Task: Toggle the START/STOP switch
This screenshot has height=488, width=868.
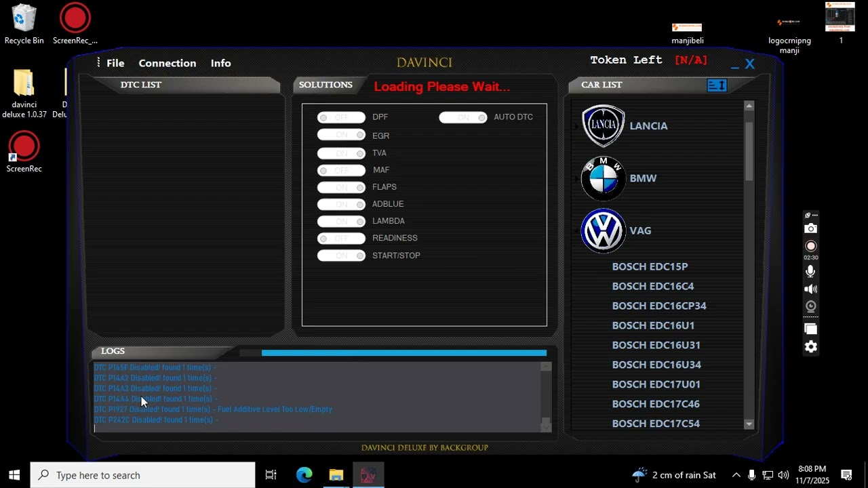Action: [x=341, y=256]
